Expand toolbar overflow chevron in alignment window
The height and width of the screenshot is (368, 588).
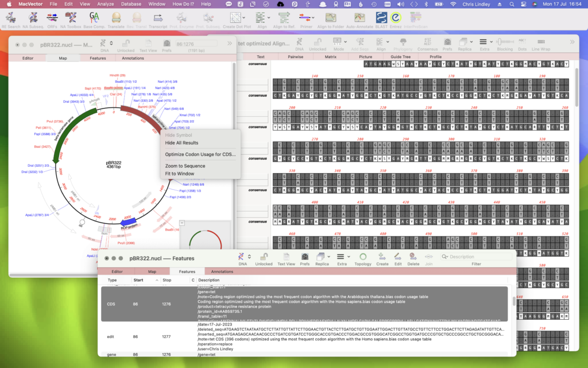pyautogui.click(x=572, y=42)
